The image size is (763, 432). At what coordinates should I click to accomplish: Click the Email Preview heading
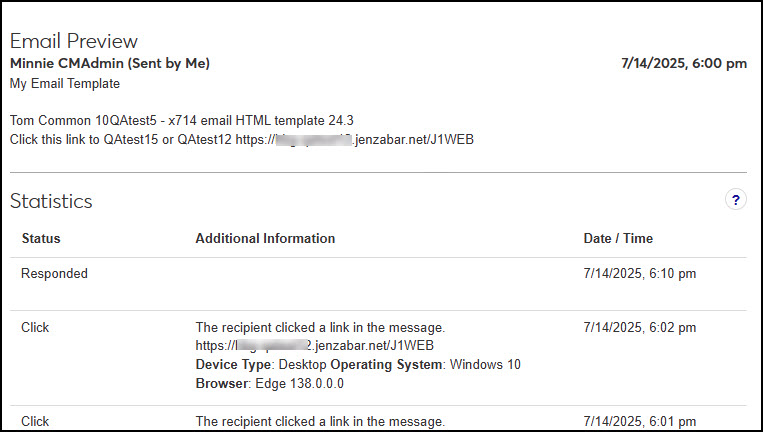pyautogui.click(x=74, y=41)
